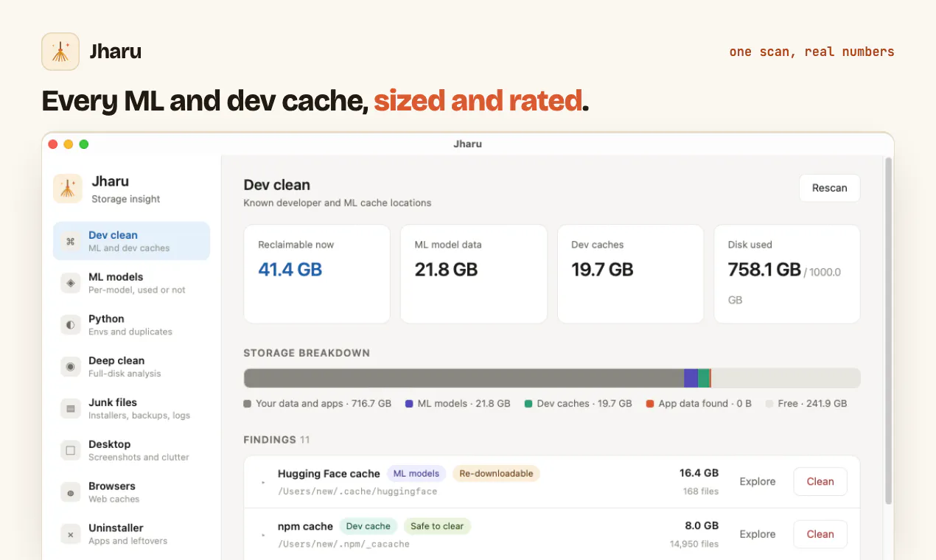The height and width of the screenshot is (560, 936).
Task: Click the Hugging Face cache title
Action: point(329,474)
